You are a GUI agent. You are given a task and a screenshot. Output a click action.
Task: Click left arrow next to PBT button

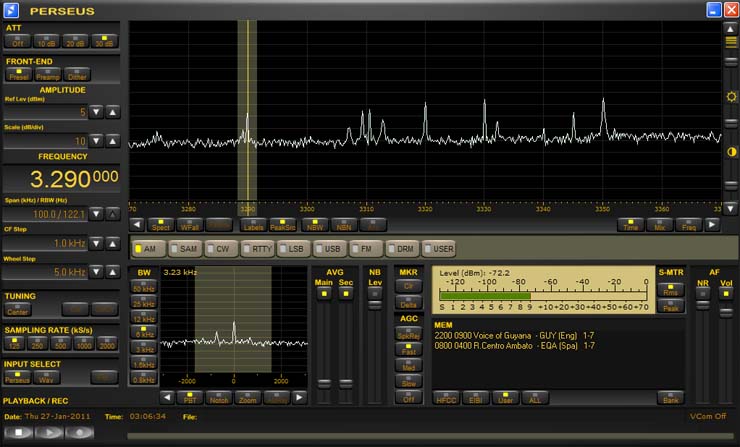[x=167, y=397]
